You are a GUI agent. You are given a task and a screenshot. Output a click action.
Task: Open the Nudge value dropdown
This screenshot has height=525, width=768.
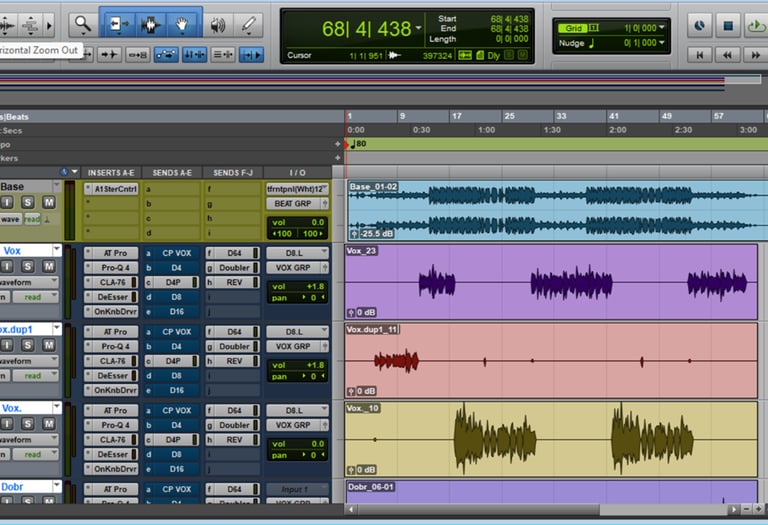[662, 43]
